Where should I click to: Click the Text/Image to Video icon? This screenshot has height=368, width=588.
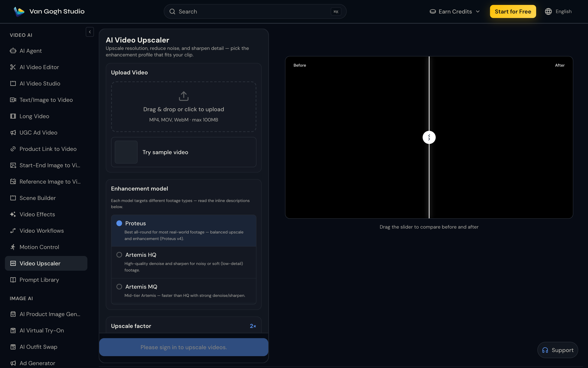point(13,100)
